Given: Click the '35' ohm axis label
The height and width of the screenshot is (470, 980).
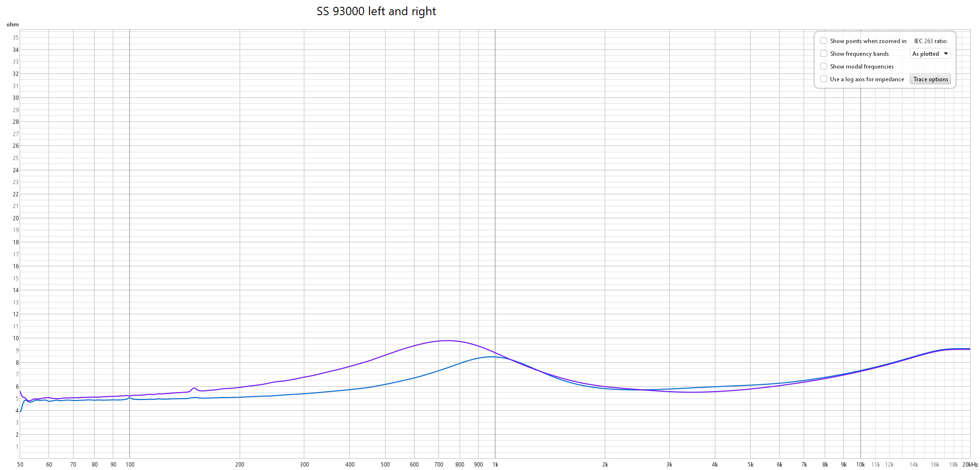Looking at the screenshot, I should (16, 38).
